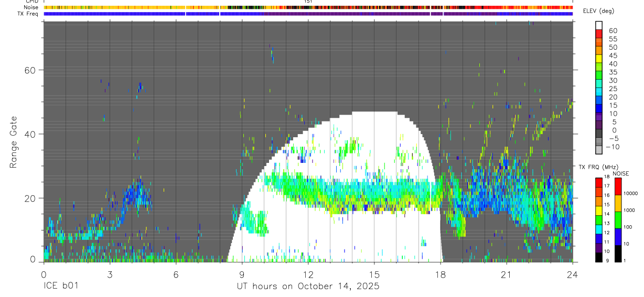The width and height of the screenshot is (644, 297).
Task: Click the ELEV color bar label 45
Action: tap(613, 56)
